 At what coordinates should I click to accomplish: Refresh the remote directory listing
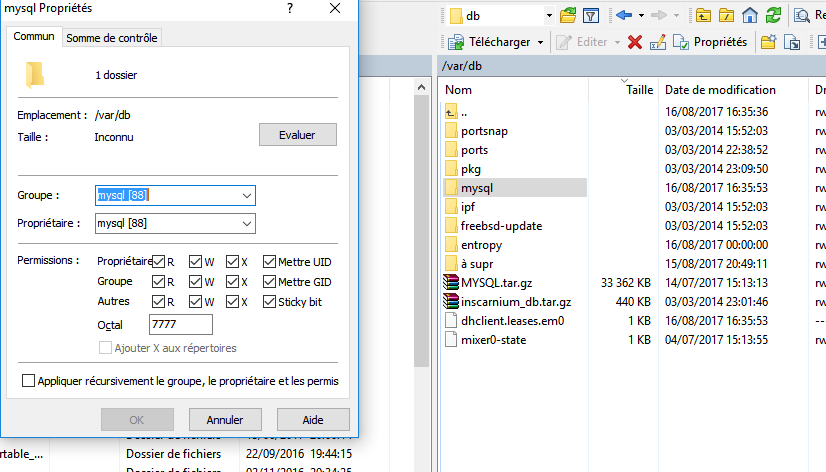click(x=773, y=15)
